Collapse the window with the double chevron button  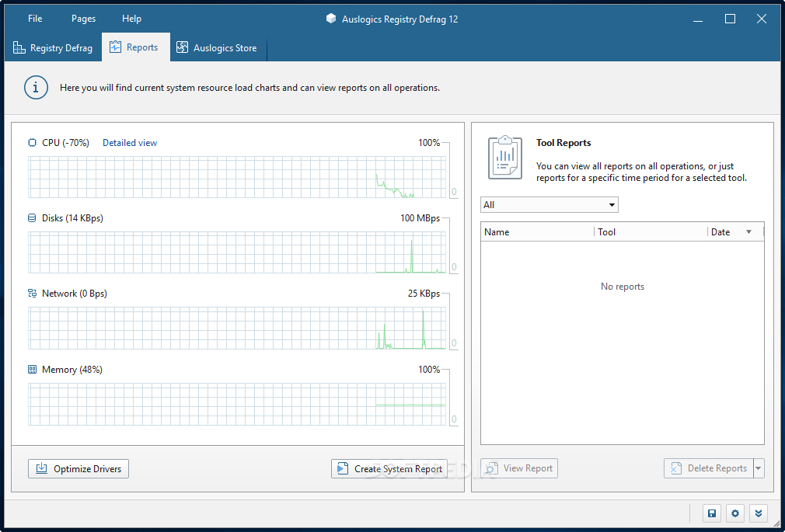coord(759,513)
